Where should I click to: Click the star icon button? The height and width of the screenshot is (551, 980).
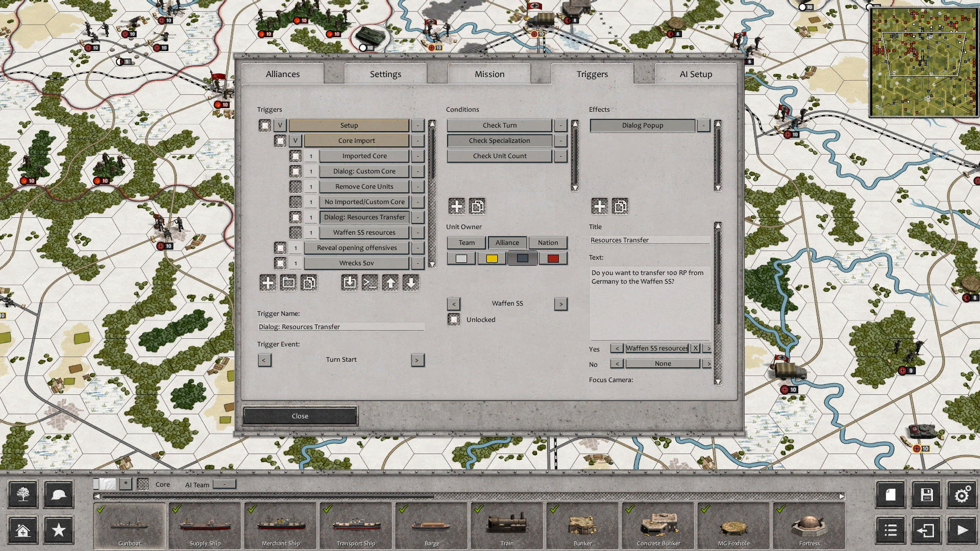tap(59, 530)
